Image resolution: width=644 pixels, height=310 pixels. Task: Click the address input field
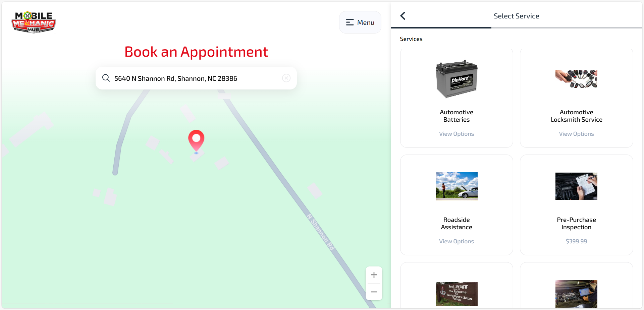[x=196, y=78]
